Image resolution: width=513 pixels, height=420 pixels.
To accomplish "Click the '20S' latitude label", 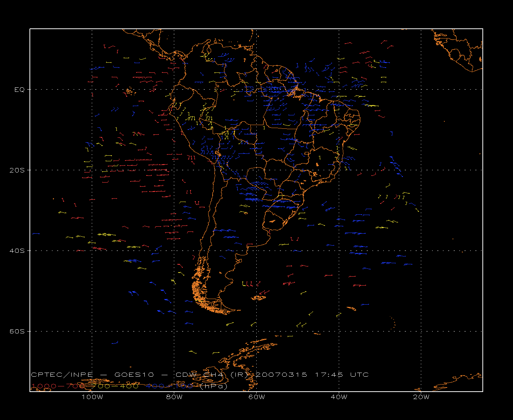I will tap(17, 170).
